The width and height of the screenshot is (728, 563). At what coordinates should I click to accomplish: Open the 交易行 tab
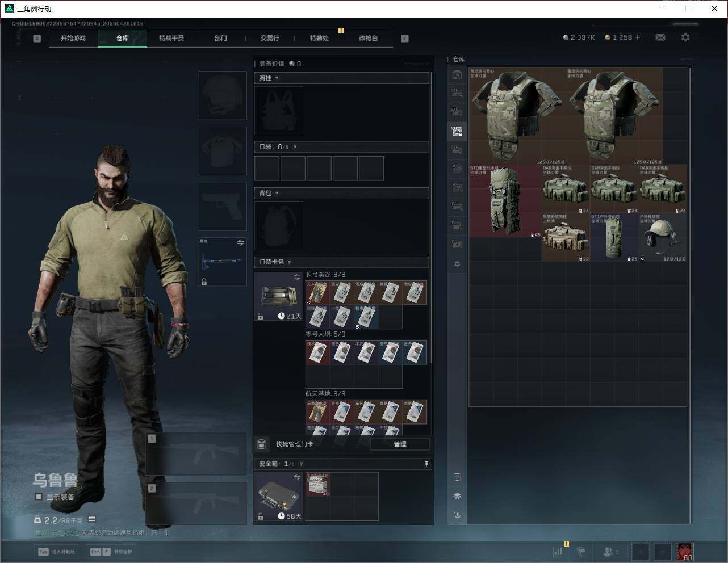(x=270, y=38)
